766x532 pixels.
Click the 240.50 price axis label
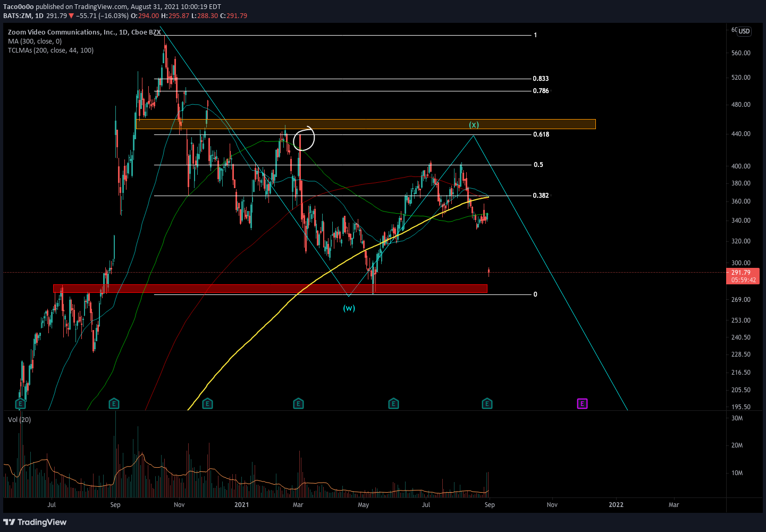741,337
